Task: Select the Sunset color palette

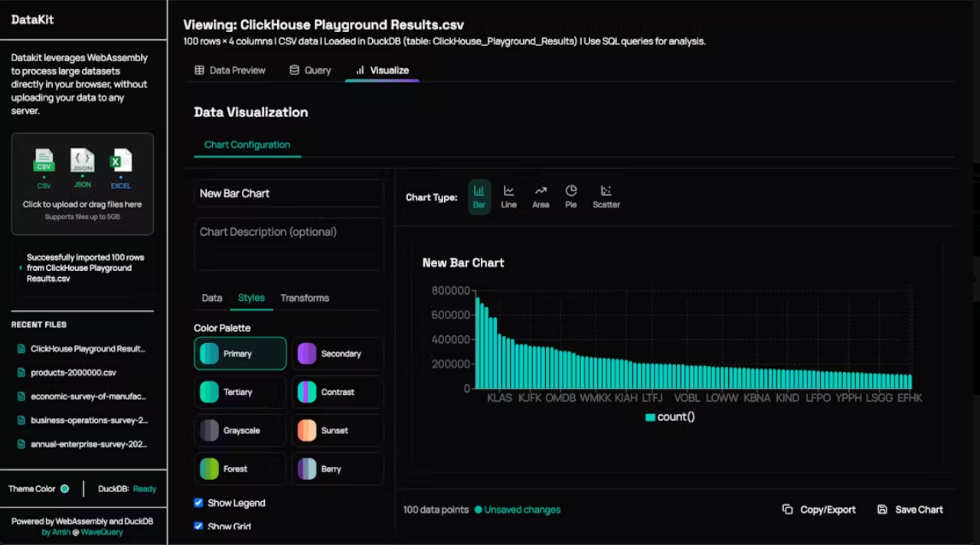Action: point(337,430)
